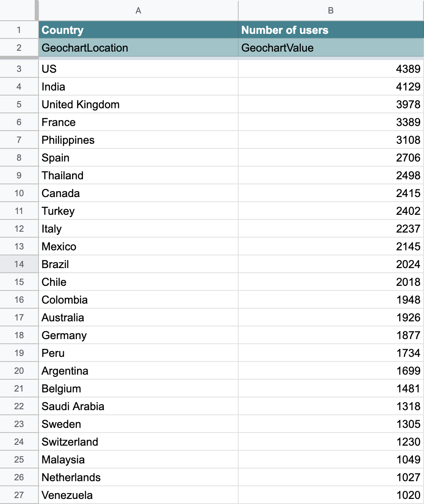
Task: Select the Saudi Arabia cell
Action: 138,406
